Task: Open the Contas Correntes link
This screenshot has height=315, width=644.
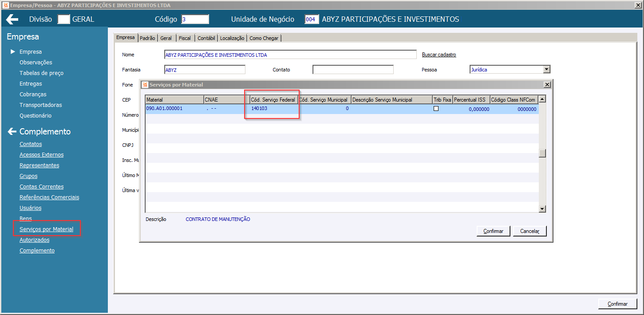Action: pos(41,186)
